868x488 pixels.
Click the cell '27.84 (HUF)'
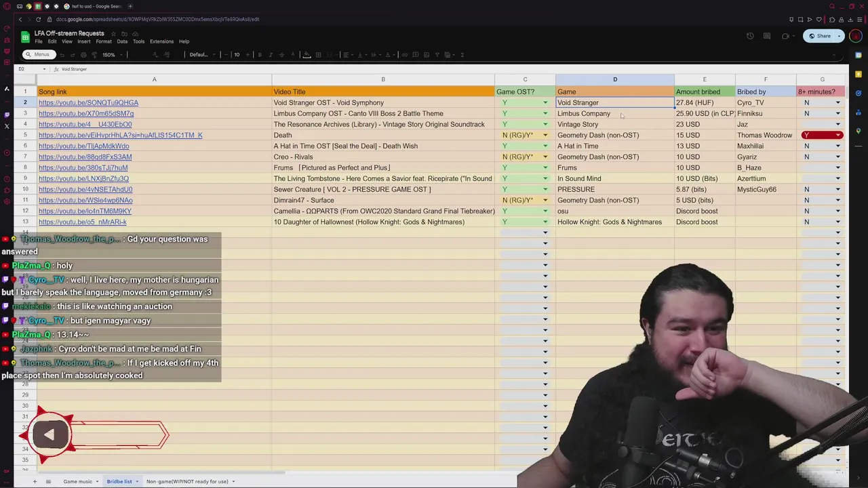tap(705, 103)
